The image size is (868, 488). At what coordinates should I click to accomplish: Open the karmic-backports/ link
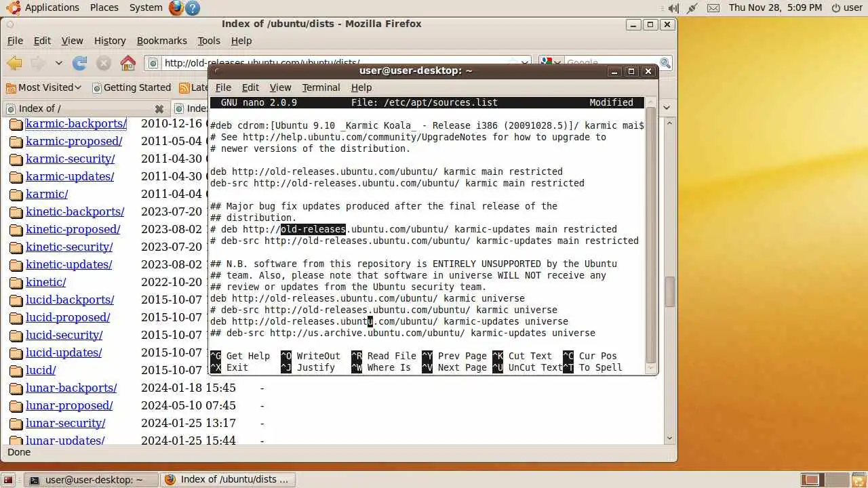point(76,123)
